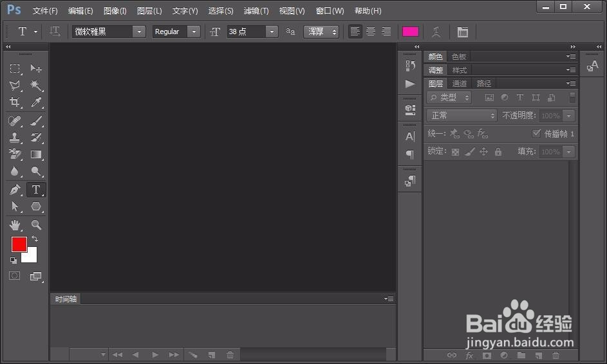This screenshot has height=364, width=607.
Task: Toggle lock layer position
Action: [x=484, y=152]
